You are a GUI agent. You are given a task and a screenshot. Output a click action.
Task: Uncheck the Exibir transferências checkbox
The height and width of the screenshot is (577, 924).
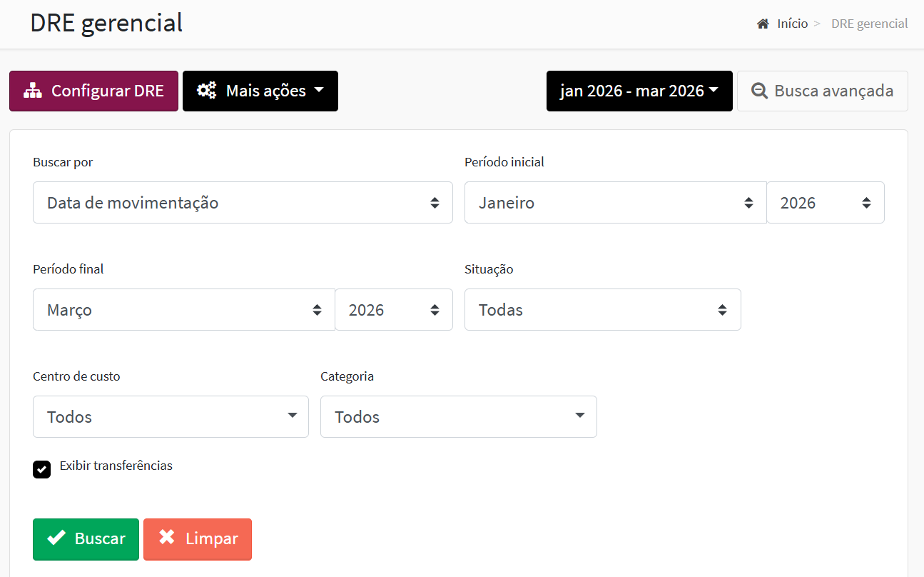coord(42,469)
